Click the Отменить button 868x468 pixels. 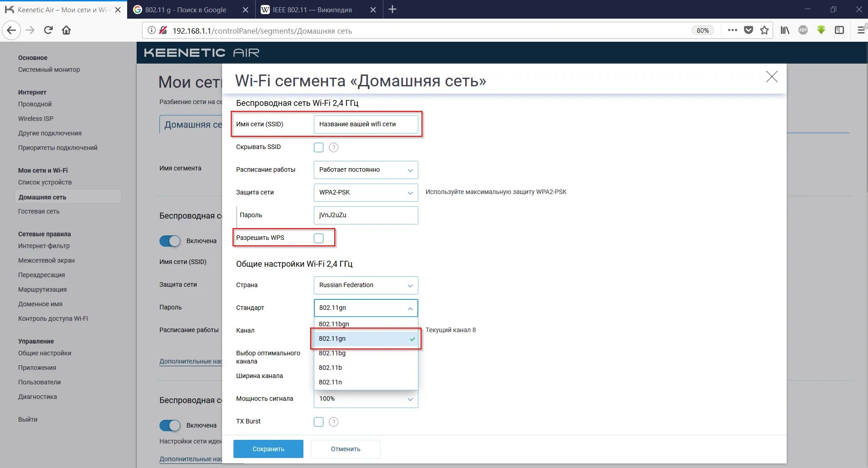click(x=345, y=448)
